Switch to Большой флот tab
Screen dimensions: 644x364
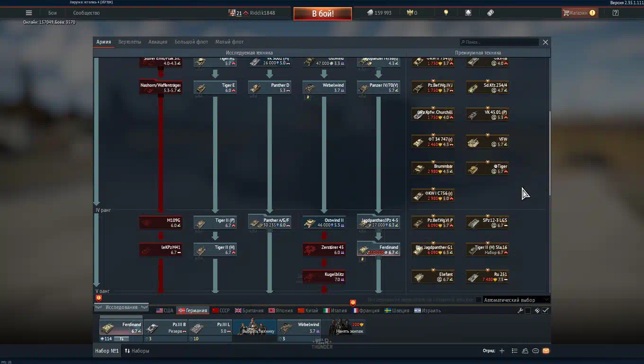pyautogui.click(x=191, y=42)
